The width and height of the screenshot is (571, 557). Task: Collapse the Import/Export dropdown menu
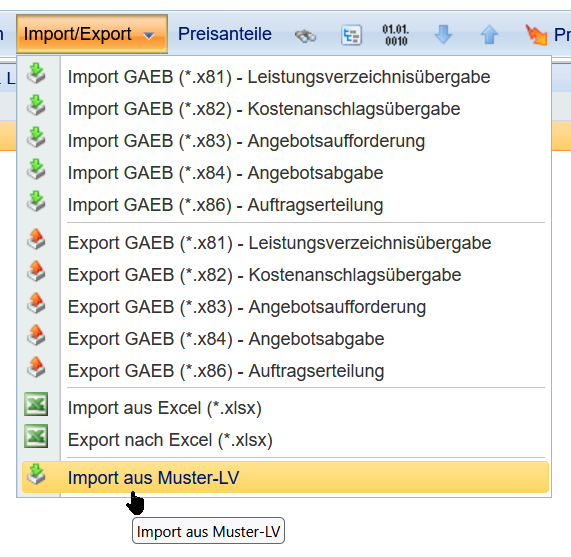[x=92, y=34]
